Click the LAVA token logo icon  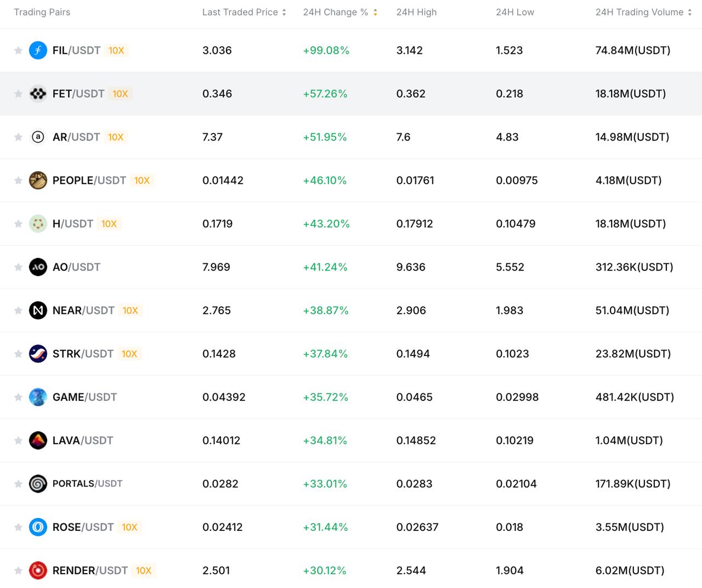(x=38, y=440)
